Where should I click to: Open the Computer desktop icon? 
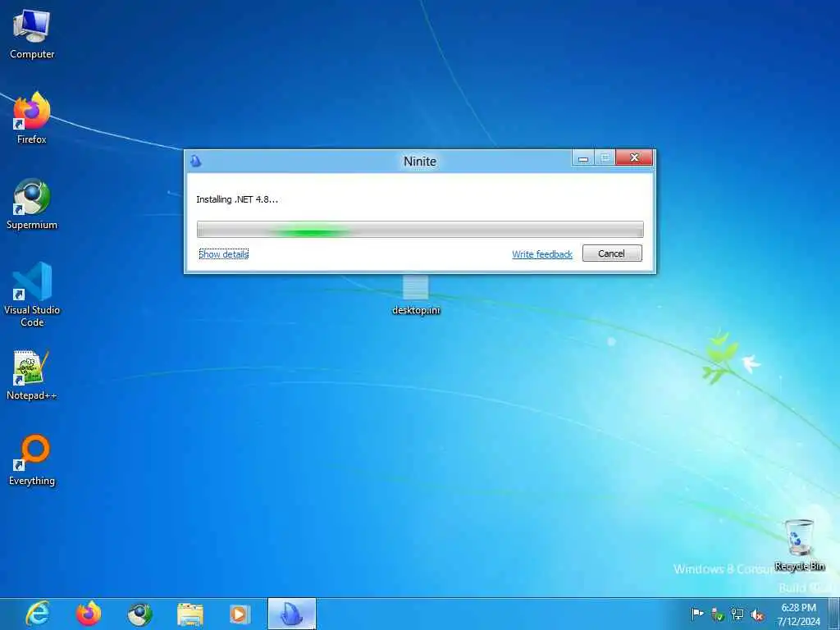point(32,34)
